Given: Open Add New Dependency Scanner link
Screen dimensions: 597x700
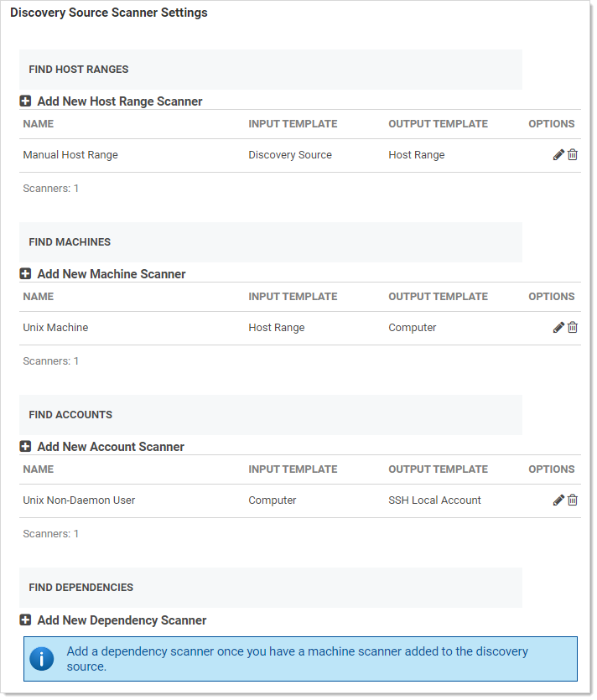Looking at the screenshot, I should [x=122, y=620].
